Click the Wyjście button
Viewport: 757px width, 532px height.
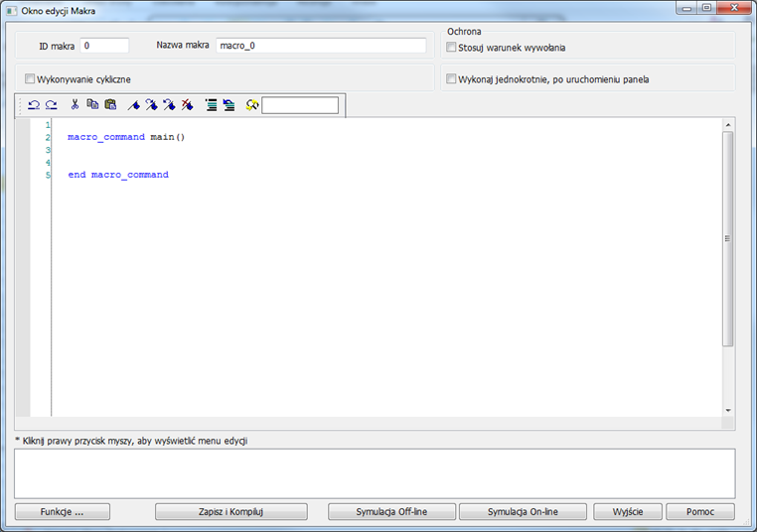click(628, 512)
